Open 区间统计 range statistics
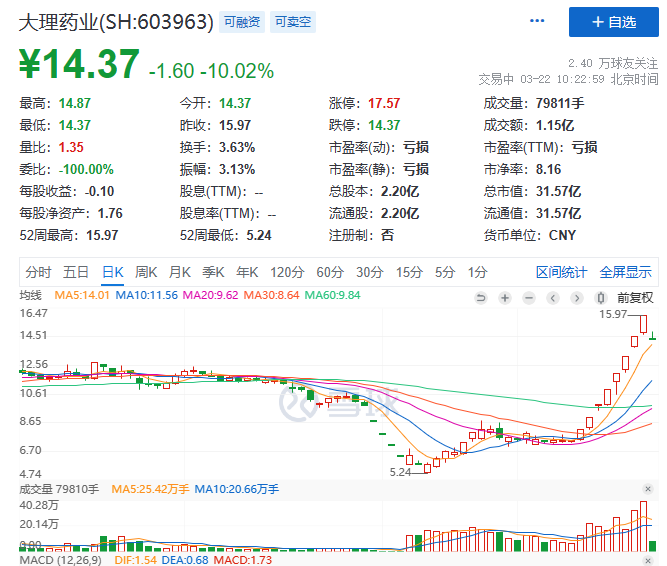This screenshot has height=566, width=667. coord(562,272)
